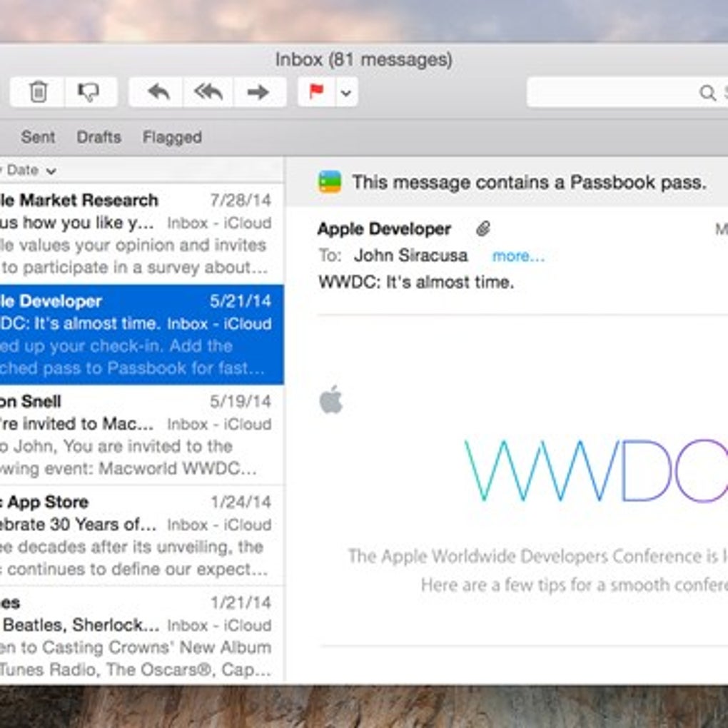
Task: Expand the flag color dropdown arrow
Action: (x=346, y=92)
